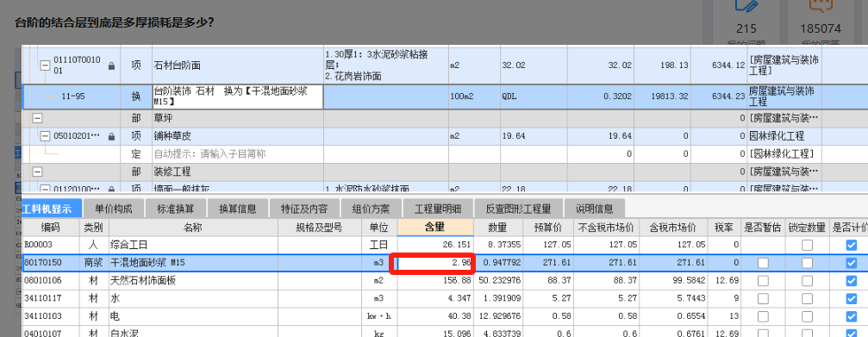Click the 215 questions count

click(x=746, y=28)
